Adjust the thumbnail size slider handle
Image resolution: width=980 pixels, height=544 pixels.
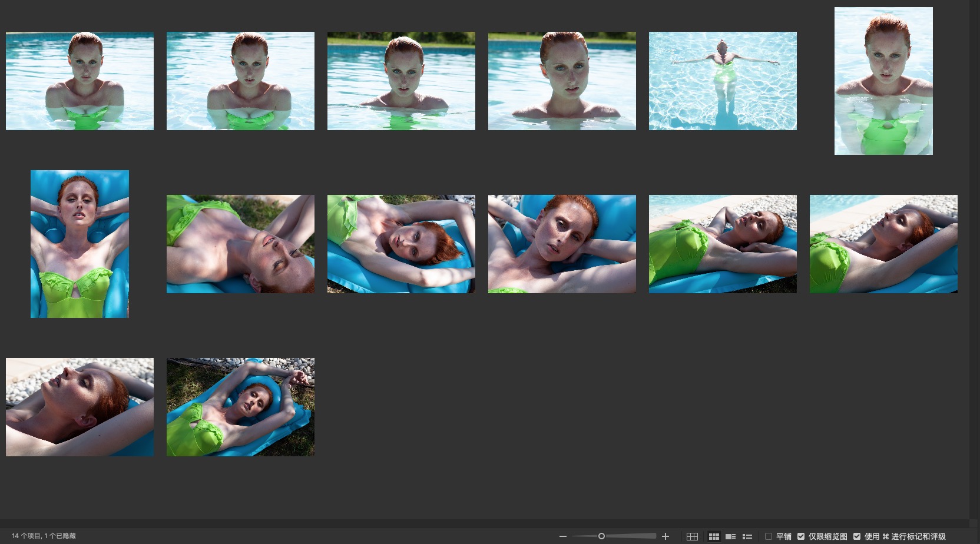point(601,536)
